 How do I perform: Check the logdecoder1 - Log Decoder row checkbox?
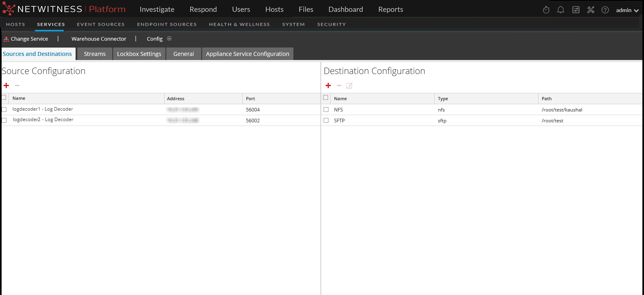pos(4,109)
